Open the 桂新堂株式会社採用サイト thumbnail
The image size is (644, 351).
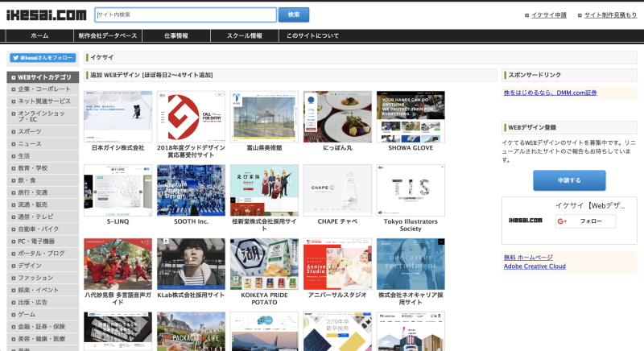coord(264,191)
